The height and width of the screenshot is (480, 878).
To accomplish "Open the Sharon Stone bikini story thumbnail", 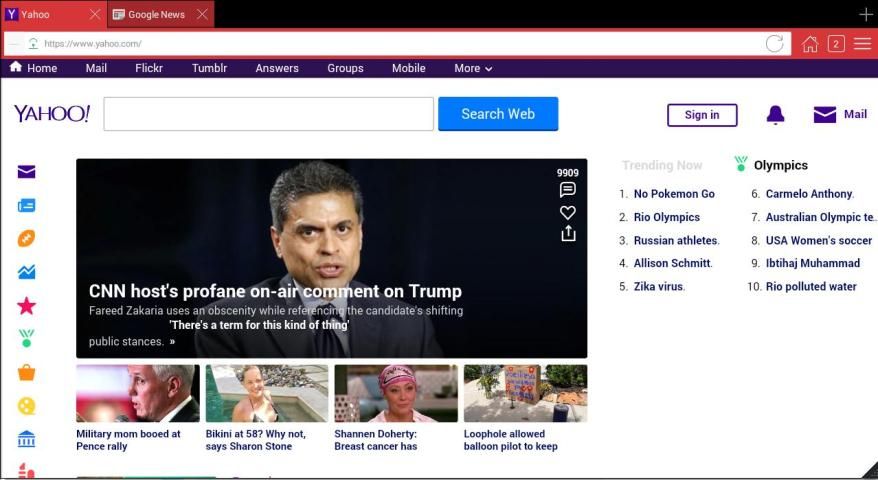I will [267, 393].
